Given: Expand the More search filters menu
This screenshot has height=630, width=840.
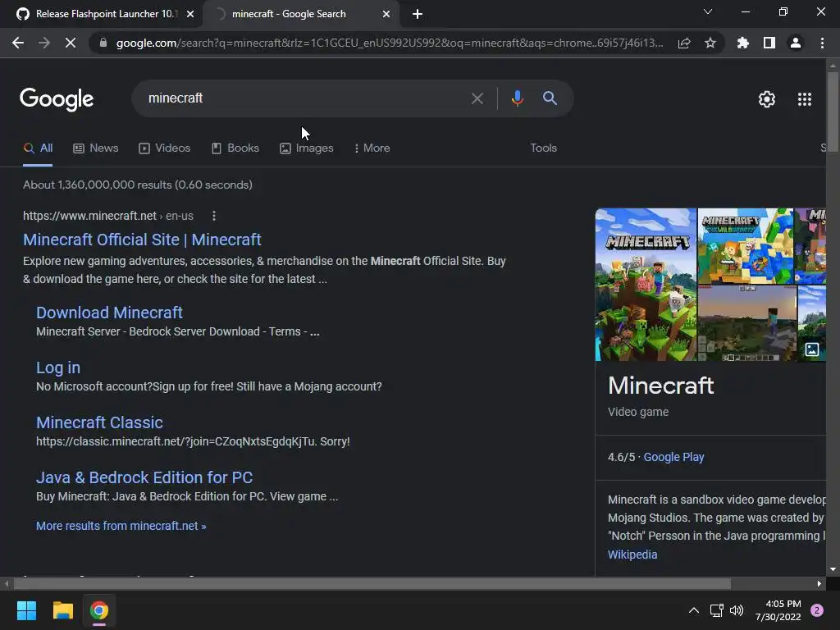Looking at the screenshot, I should (x=372, y=148).
